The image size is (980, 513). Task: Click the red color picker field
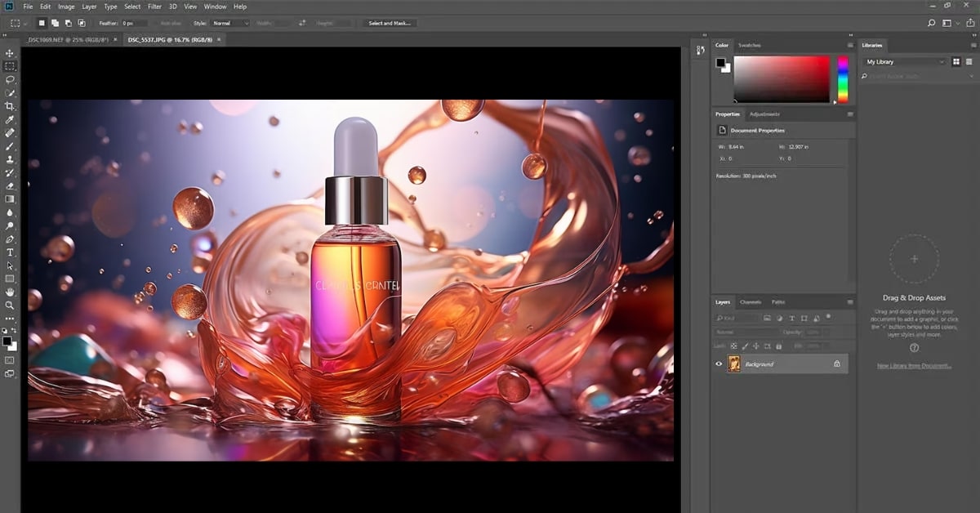click(782, 78)
